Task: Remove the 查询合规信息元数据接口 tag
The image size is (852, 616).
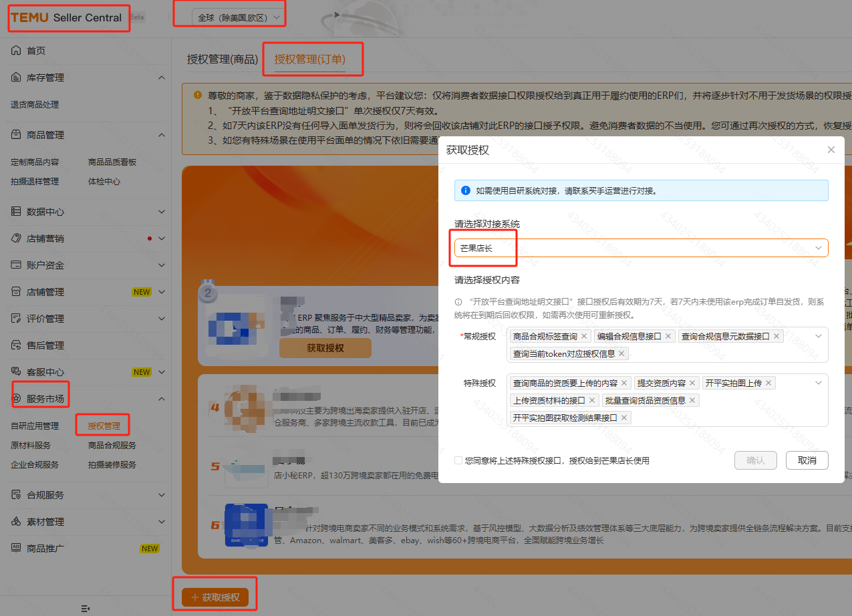Action: click(x=776, y=336)
